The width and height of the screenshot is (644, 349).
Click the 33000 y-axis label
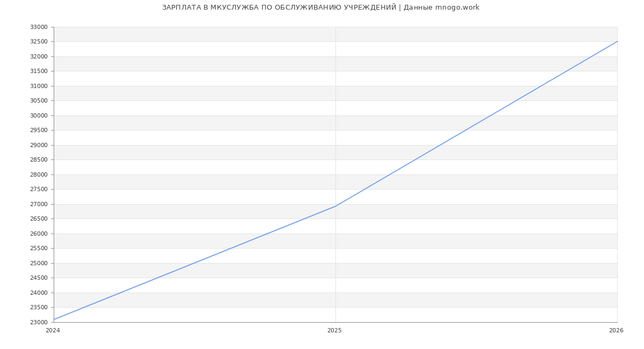[x=39, y=27]
